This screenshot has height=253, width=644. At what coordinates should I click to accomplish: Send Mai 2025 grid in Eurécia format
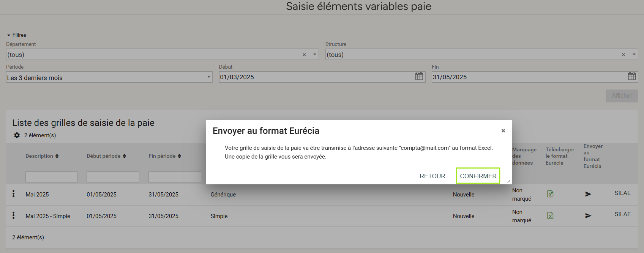coord(588,194)
